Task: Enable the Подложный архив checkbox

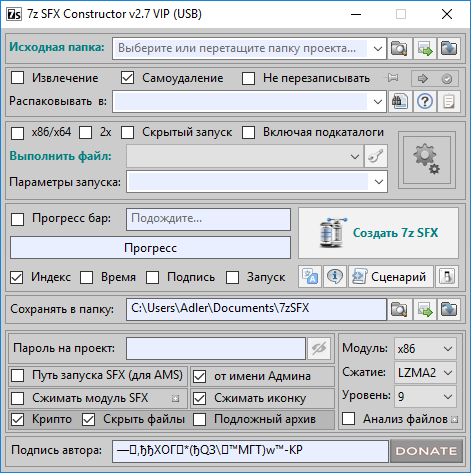Action: 199,420
